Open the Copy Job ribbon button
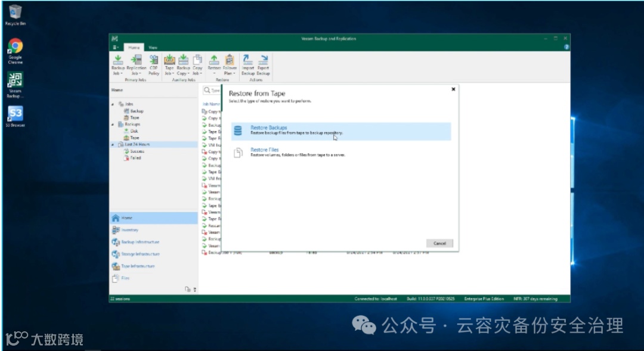This screenshot has height=351, width=644. pos(197,65)
